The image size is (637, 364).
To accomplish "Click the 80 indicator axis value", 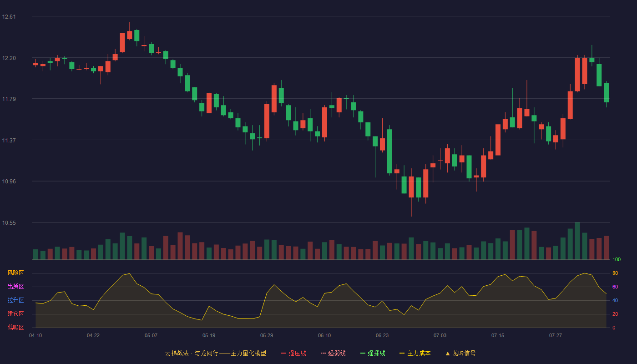I will [x=615, y=273].
